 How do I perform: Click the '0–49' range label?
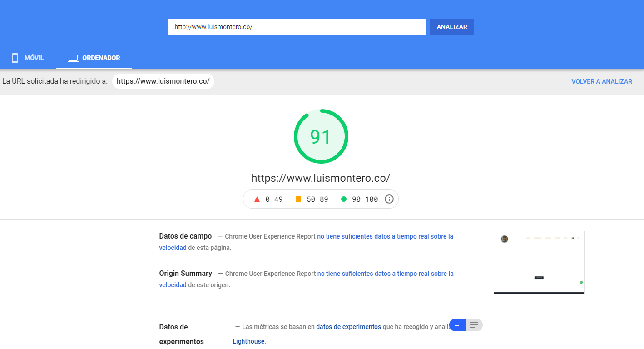(274, 199)
